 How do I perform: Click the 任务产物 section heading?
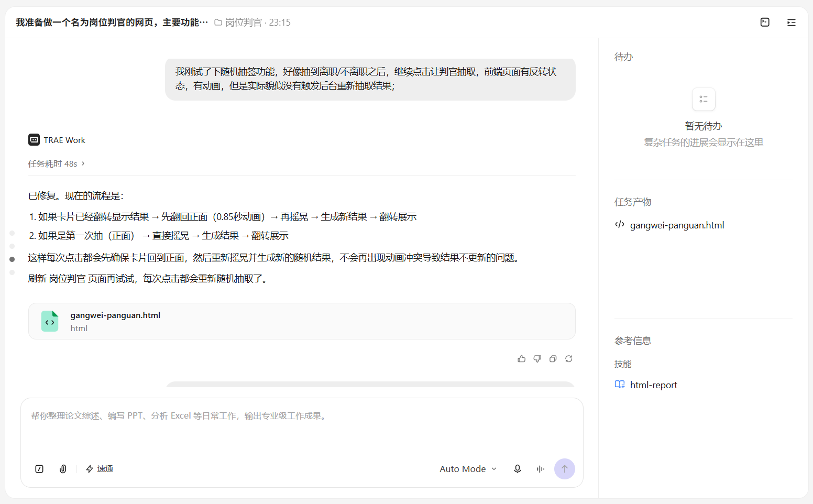(633, 202)
